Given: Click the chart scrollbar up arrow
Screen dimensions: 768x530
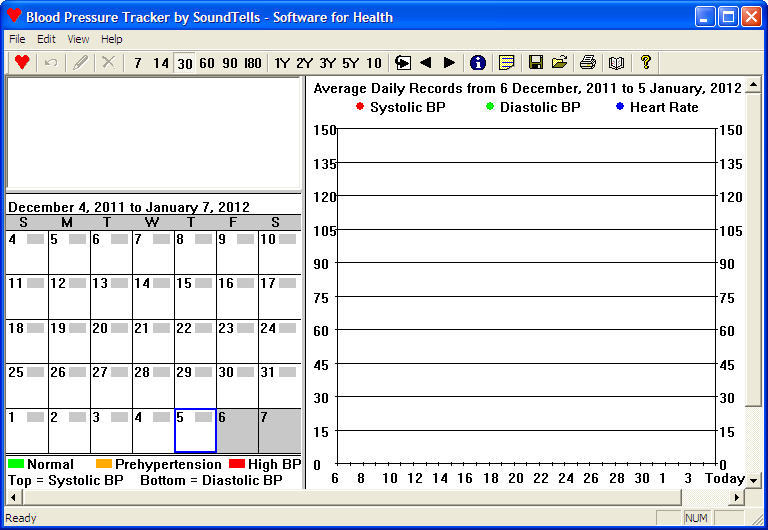Looking at the screenshot, I should [753, 83].
